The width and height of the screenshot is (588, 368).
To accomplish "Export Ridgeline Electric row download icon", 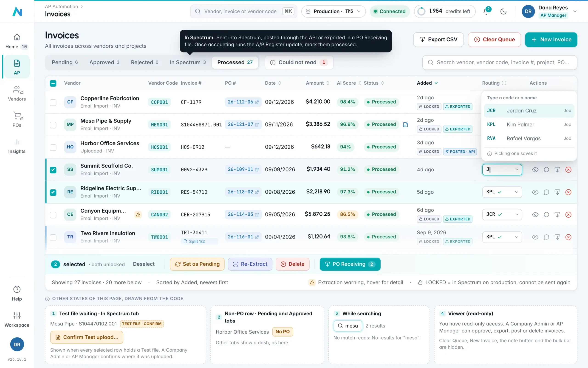I will [557, 192].
